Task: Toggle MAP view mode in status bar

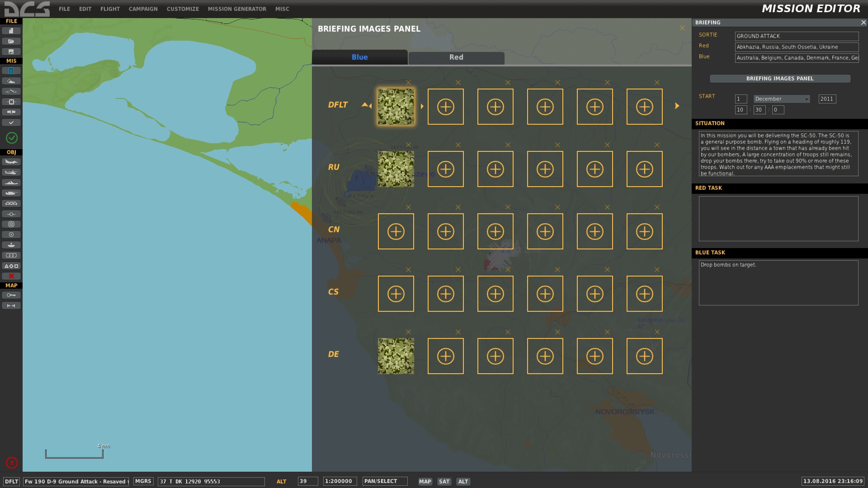Action: 425,482
